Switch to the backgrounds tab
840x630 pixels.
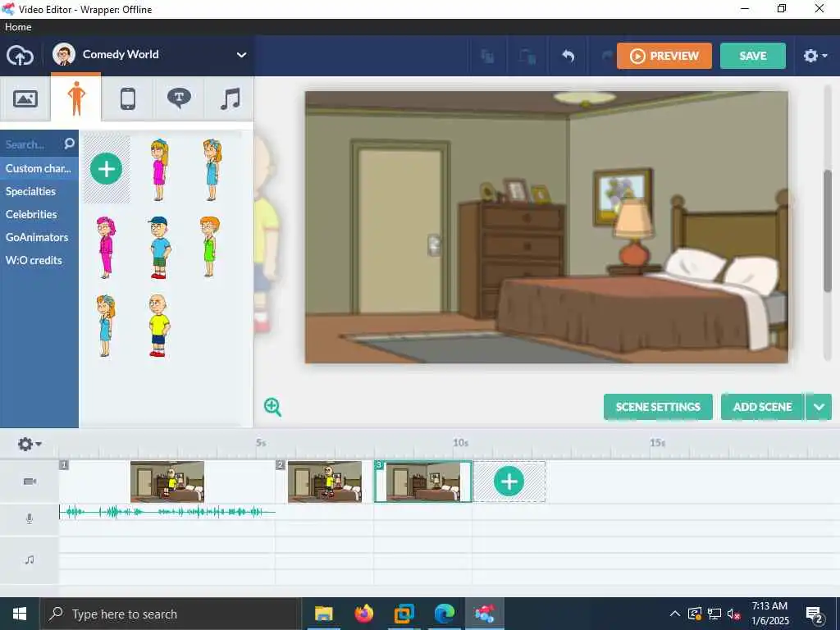click(25, 98)
